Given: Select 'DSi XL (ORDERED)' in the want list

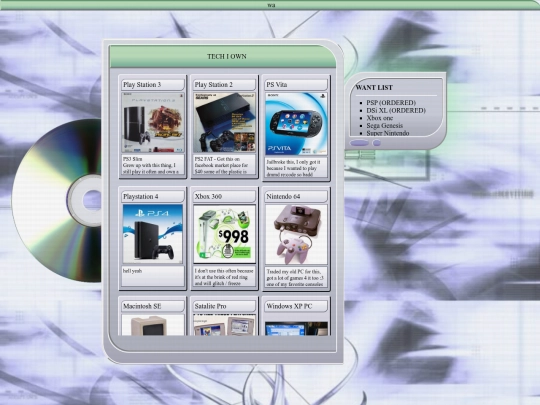Looking at the screenshot, I should coord(396,110).
